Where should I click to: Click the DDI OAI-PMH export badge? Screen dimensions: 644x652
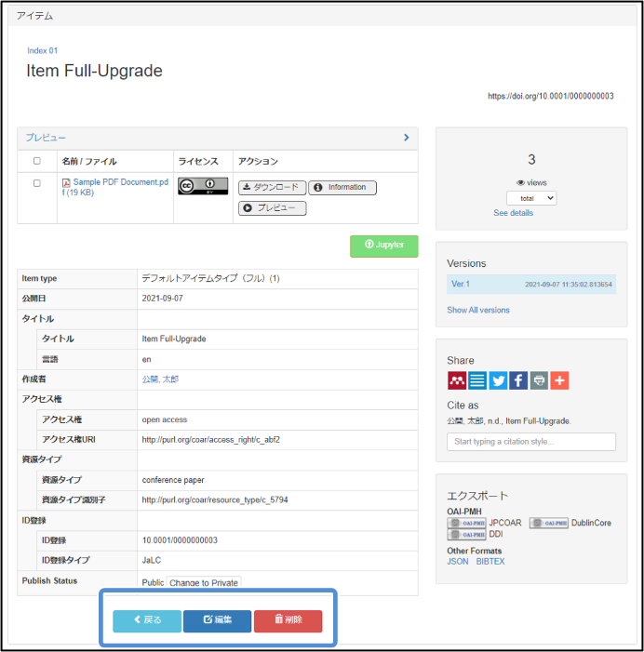click(466, 535)
